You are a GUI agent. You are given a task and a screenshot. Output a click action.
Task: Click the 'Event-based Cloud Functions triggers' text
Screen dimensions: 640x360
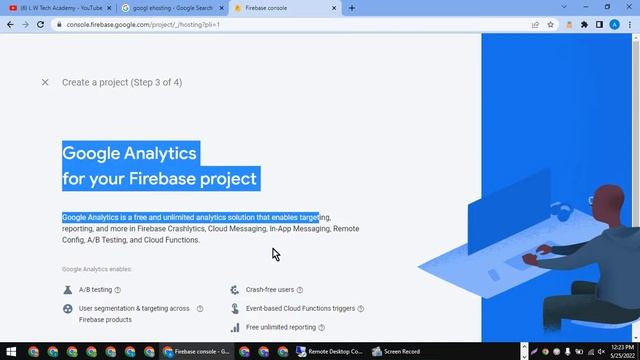(x=300, y=309)
